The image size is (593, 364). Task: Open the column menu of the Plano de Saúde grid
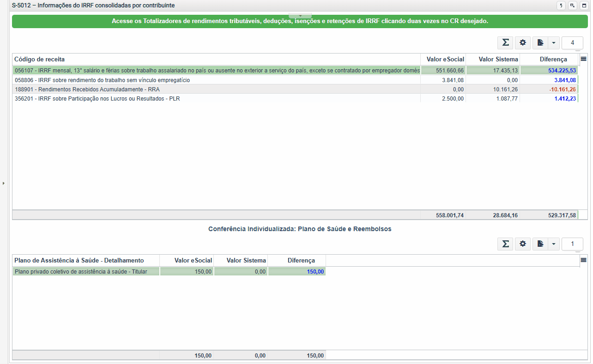(584, 260)
